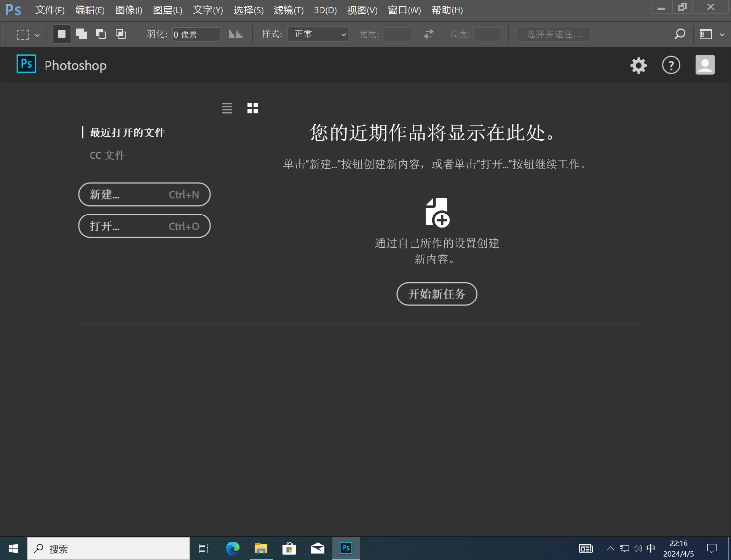This screenshot has height=560, width=731.
Task: Click the Start New Task (开始新任务) button
Action: (x=437, y=294)
